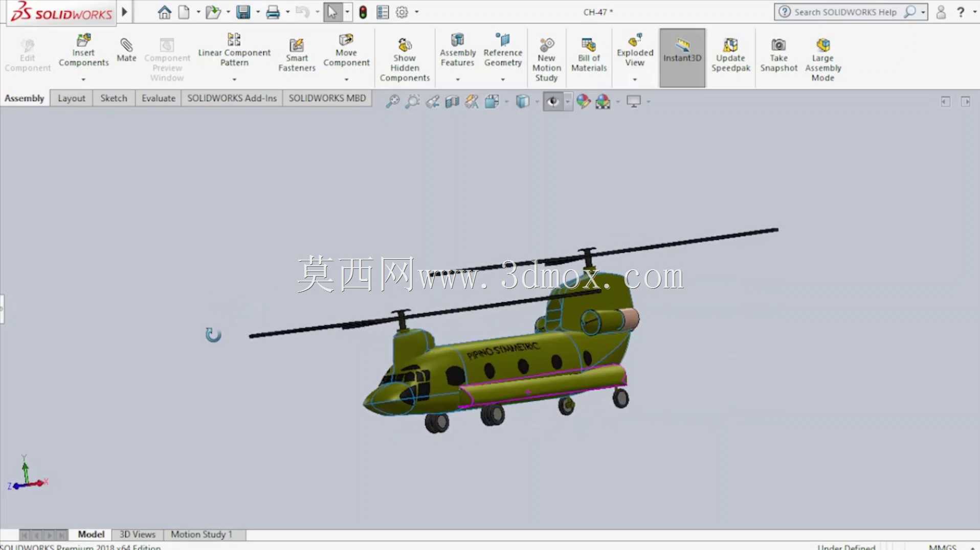The height and width of the screenshot is (550, 980).
Task: Open Reference Geometry
Action: pos(503,50)
